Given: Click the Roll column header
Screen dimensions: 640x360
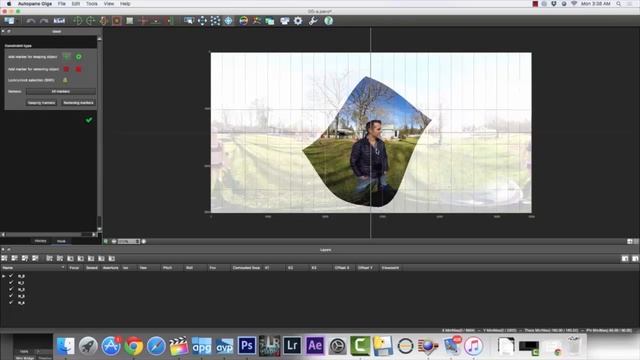Looking at the screenshot, I should [189, 268].
